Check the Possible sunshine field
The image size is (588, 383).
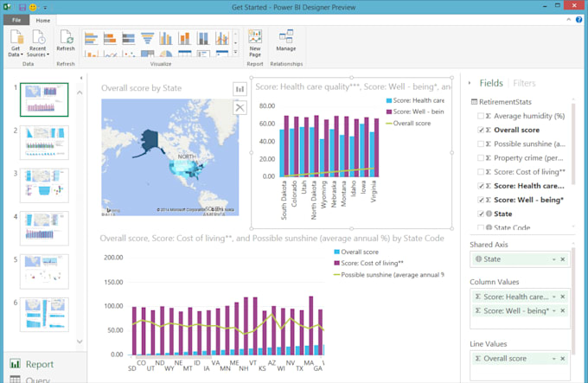point(481,144)
